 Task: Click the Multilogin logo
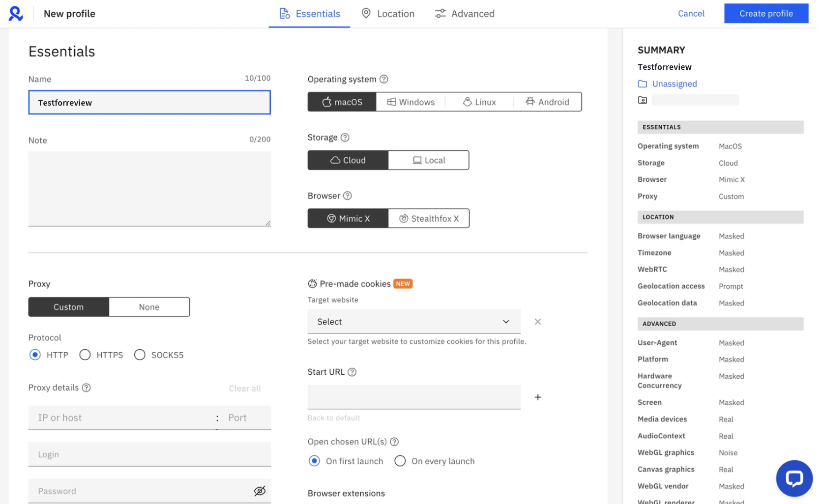click(15, 13)
